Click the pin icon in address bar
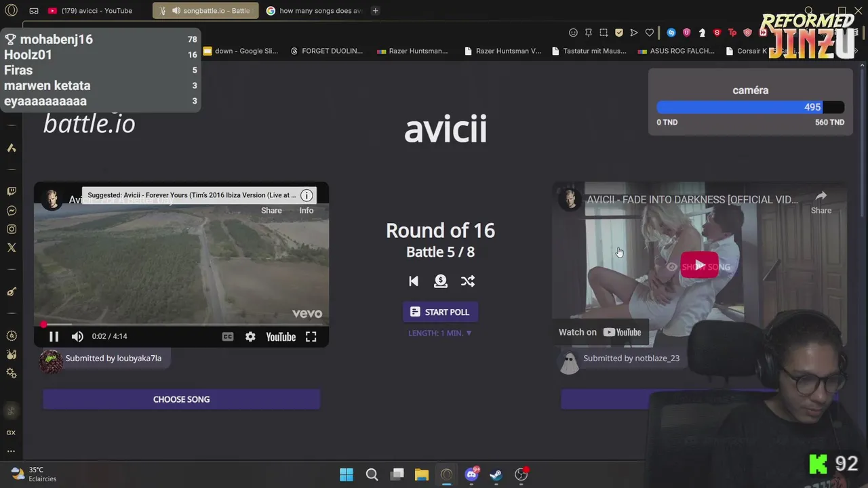868x488 pixels. (x=589, y=33)
